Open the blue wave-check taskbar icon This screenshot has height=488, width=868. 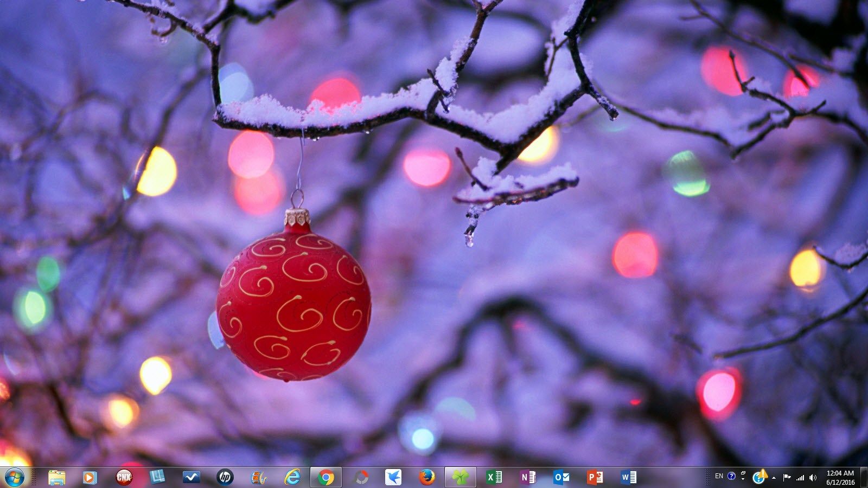[191, 477]
